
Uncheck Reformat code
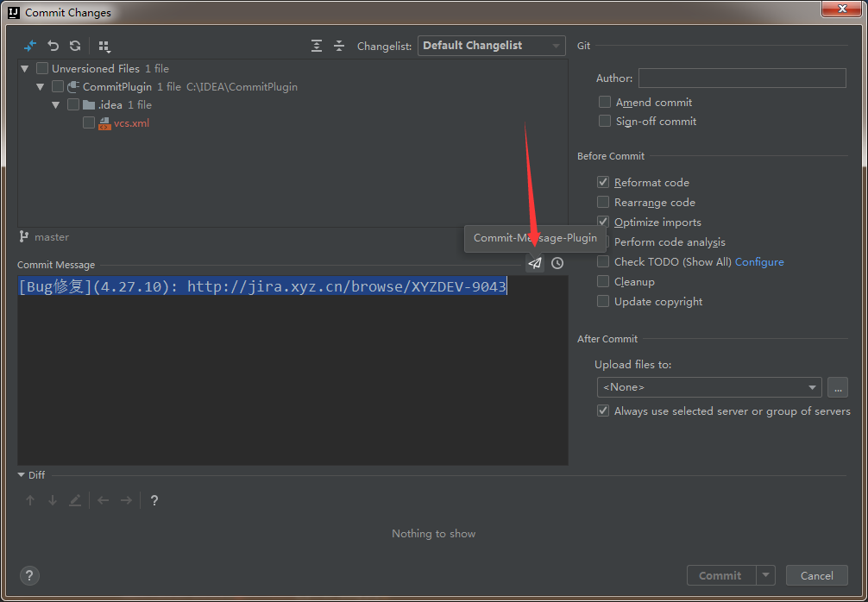[x=603, y=183]
